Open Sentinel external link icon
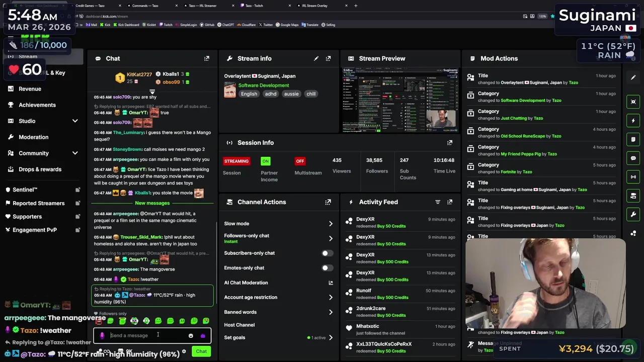The image size is (644, 362). pyautogui.click(x=77, y=190)
